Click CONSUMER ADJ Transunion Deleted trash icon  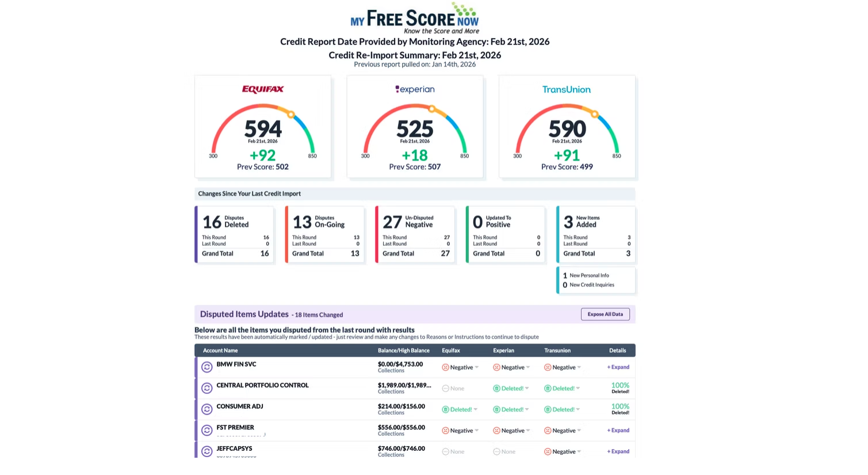pyautogui.click(x=548, y=409)
